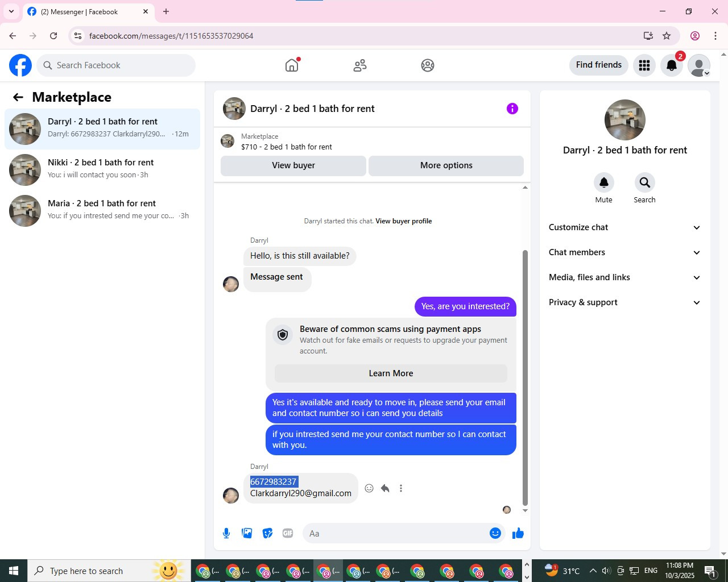
Task: Click the scroll up arrow in the chat
Action: tap(525, 188)
